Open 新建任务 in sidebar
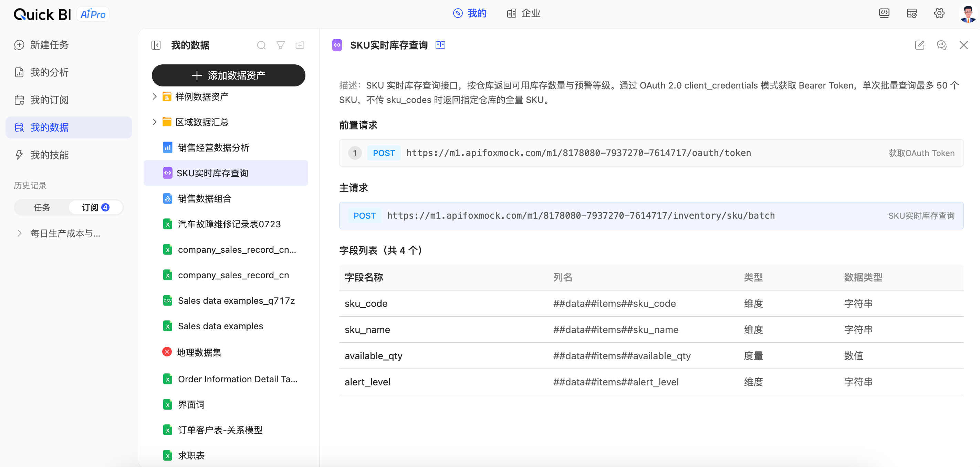980x467 pixels. click(69, 45)
